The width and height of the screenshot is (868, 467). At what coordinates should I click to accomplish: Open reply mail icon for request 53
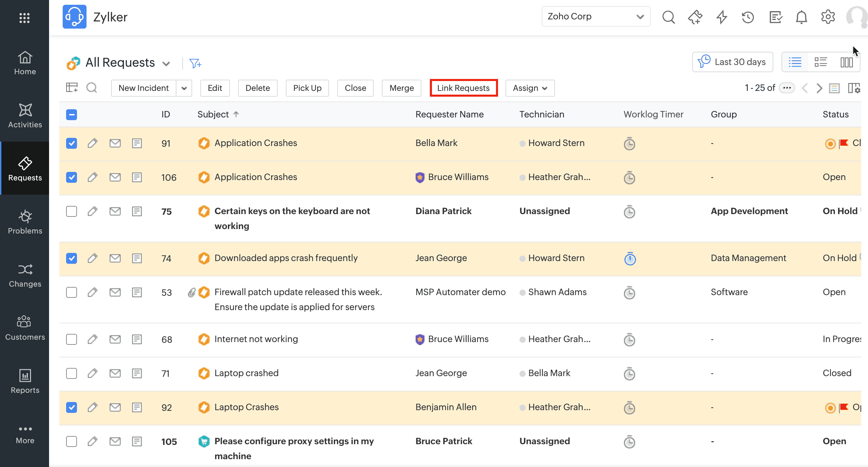[115, 292]
